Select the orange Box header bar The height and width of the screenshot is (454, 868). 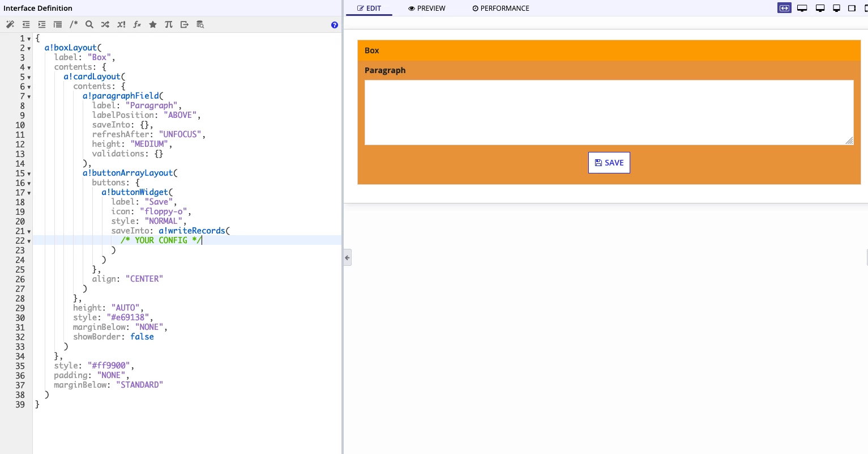(x=609, y=50)
